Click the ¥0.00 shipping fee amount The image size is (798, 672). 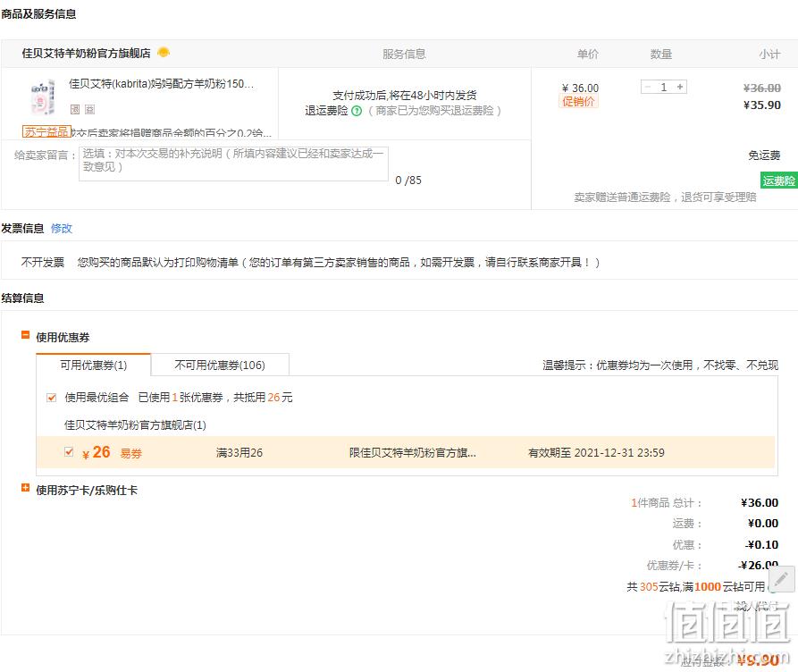tap(763, 524)
